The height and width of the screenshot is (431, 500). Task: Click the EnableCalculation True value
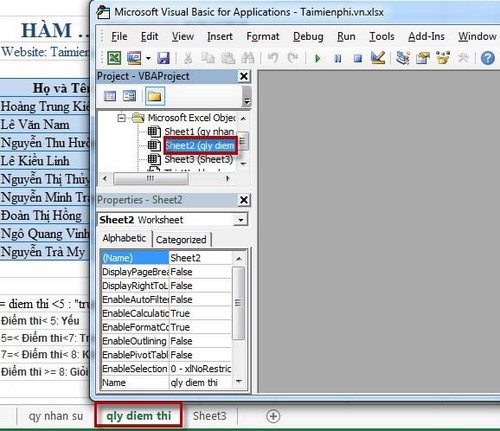[x=200, y=314]
